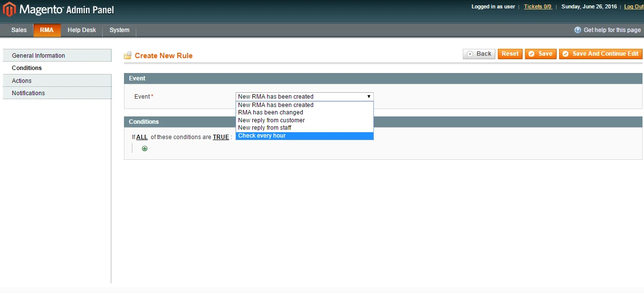Click the Log Out link

(634, 6)
